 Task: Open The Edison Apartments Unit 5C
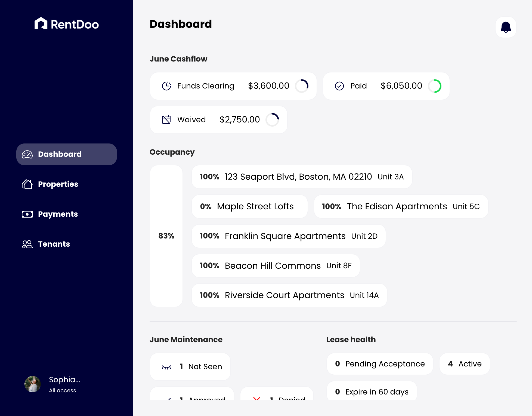click(x=401, y=207)
